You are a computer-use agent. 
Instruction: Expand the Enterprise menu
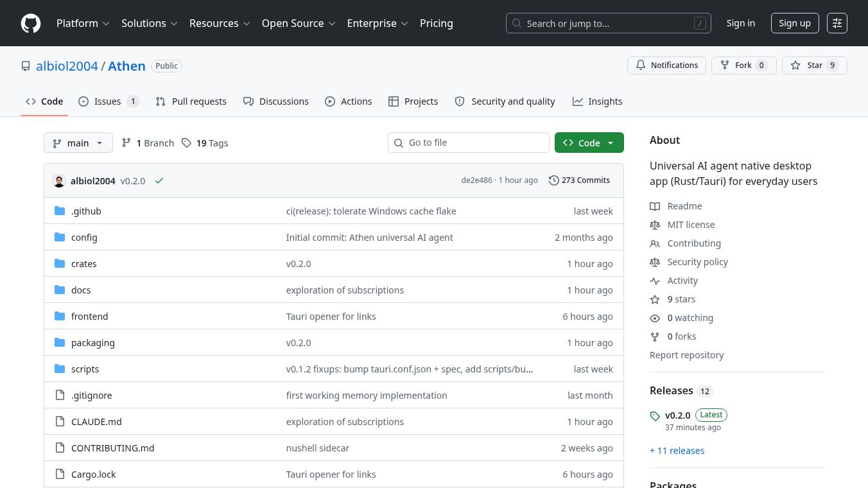(378, 23)
